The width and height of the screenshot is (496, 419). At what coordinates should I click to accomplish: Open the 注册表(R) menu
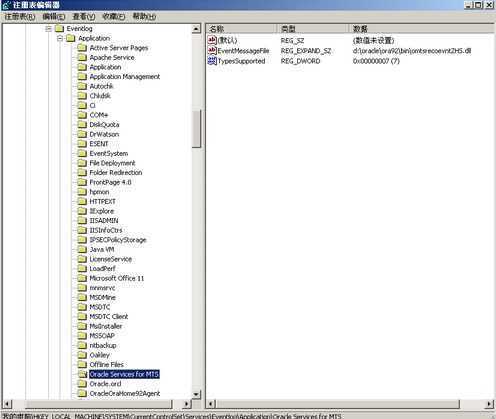20,16
